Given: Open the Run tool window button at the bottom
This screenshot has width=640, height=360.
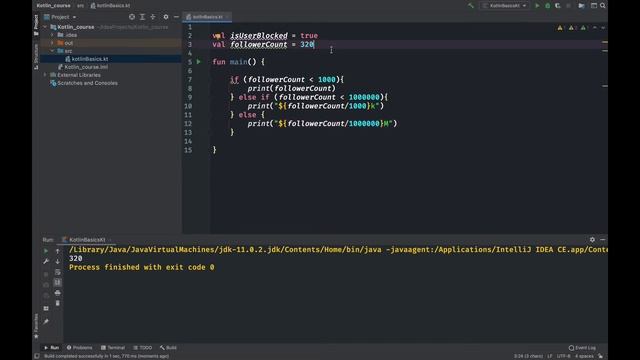Looking at the screenshot, I should tap(51, 348).
